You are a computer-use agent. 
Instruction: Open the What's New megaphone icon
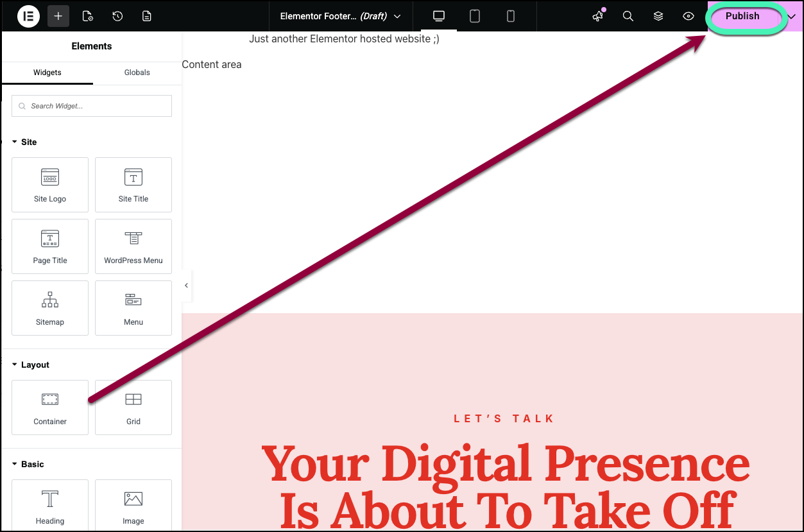(598, 16)
